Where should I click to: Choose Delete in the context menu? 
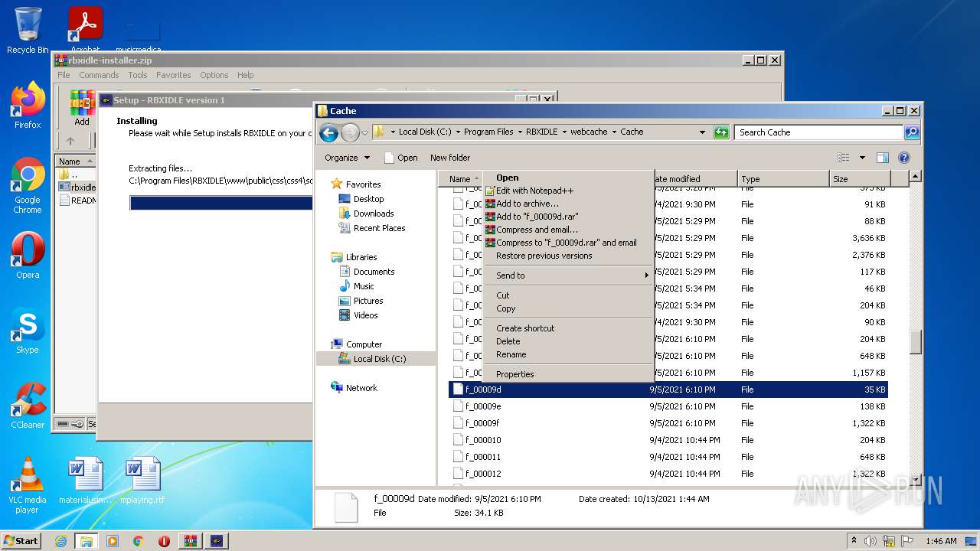(x=568, y=341)
